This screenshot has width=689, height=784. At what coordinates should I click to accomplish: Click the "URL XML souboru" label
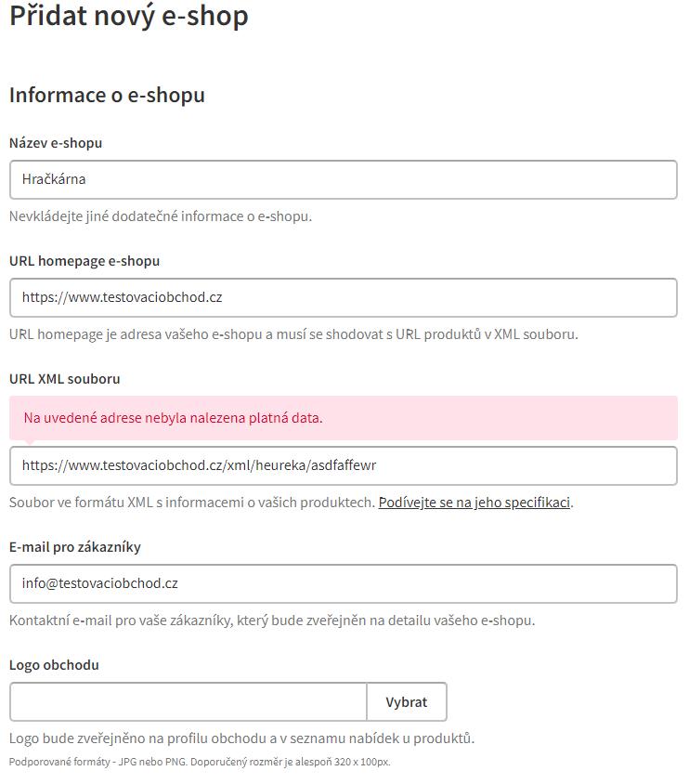65,379
